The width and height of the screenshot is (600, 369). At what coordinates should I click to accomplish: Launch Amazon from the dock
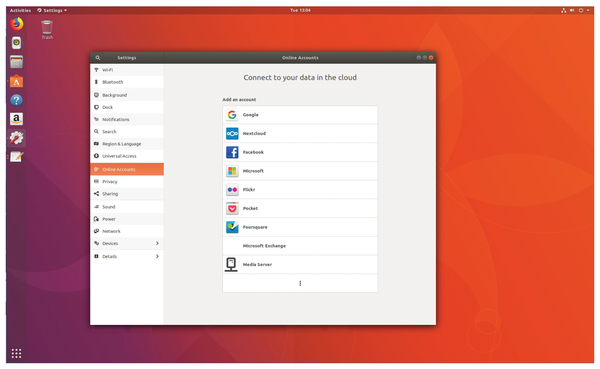pyautogui.click(x=16, y=119)
